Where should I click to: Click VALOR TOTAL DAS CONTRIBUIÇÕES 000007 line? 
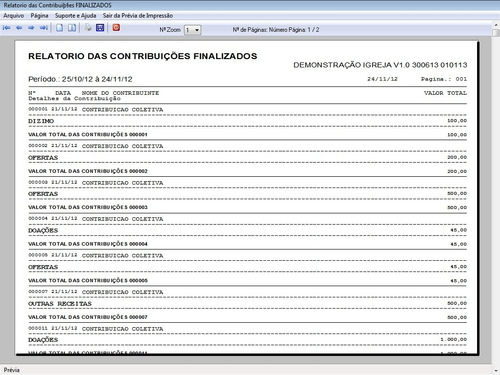tap(88, 317)
